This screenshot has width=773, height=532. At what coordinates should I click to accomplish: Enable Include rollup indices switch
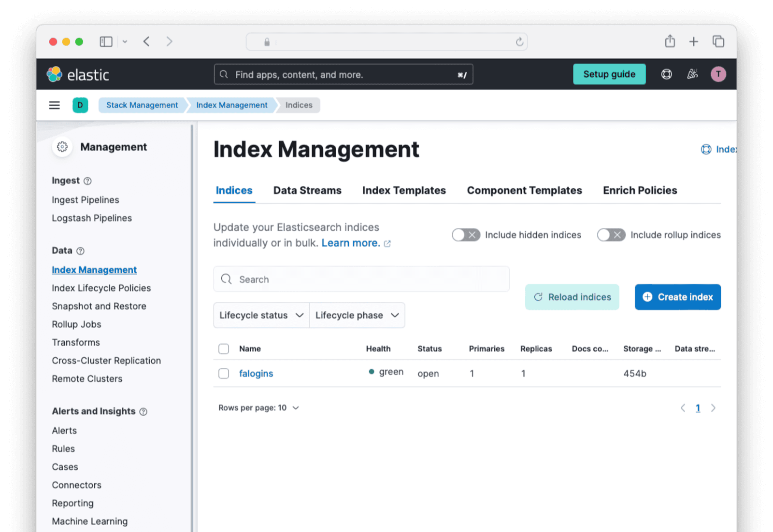[x=611, y=235]
